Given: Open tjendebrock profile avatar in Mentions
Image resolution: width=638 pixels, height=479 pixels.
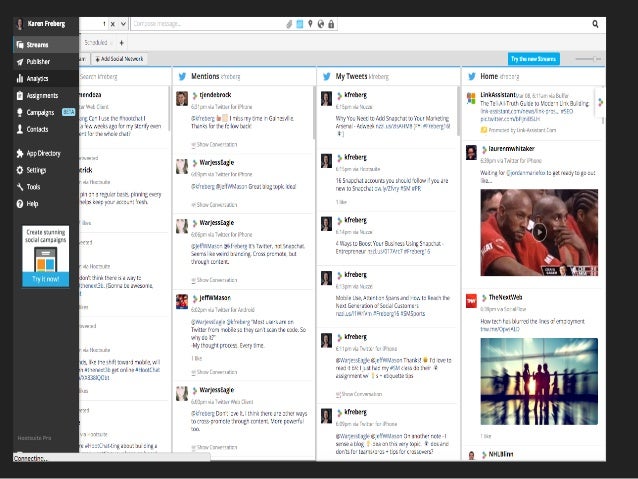Looking at the screenshot, I should click(182, 98).
